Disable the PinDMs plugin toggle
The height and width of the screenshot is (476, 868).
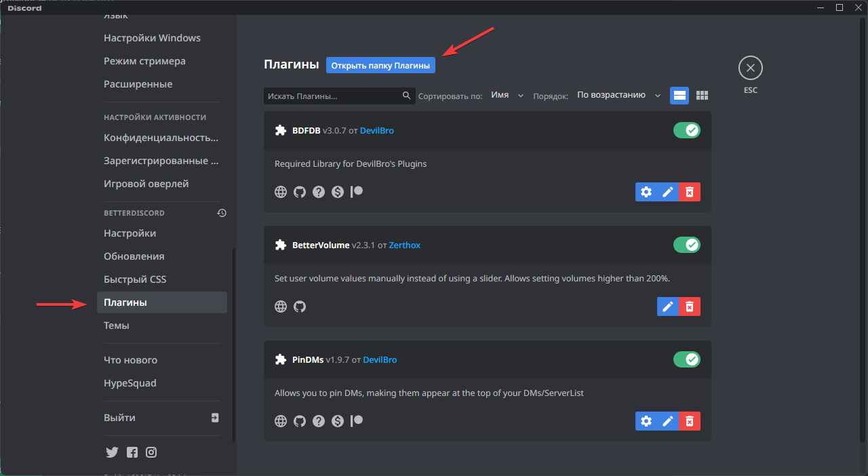coord(687,359)
